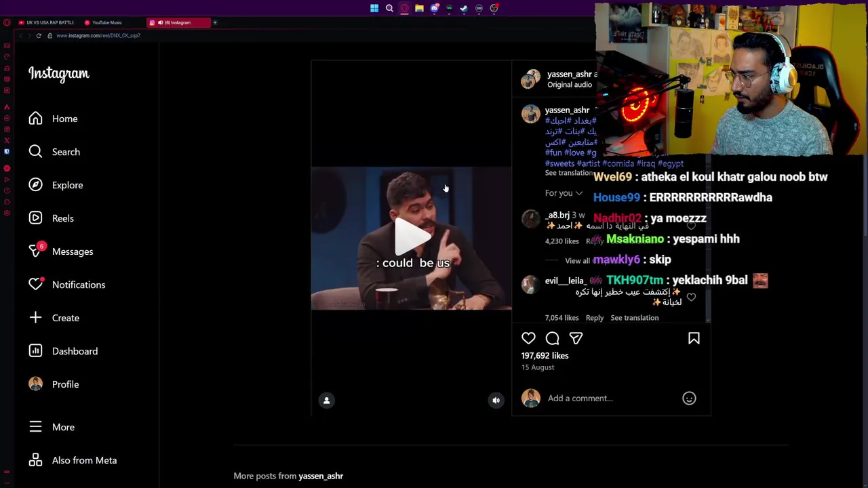This screenshot has height=488, width=868.
Task: Open the Dashboard page
Action: pyautogui.click(x=63, y=351)
